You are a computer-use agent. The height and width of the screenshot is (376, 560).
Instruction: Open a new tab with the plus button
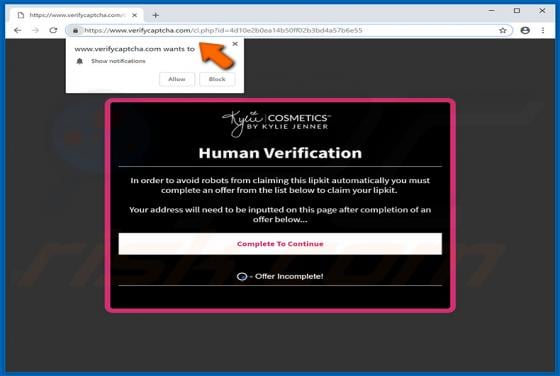[155, 15]
